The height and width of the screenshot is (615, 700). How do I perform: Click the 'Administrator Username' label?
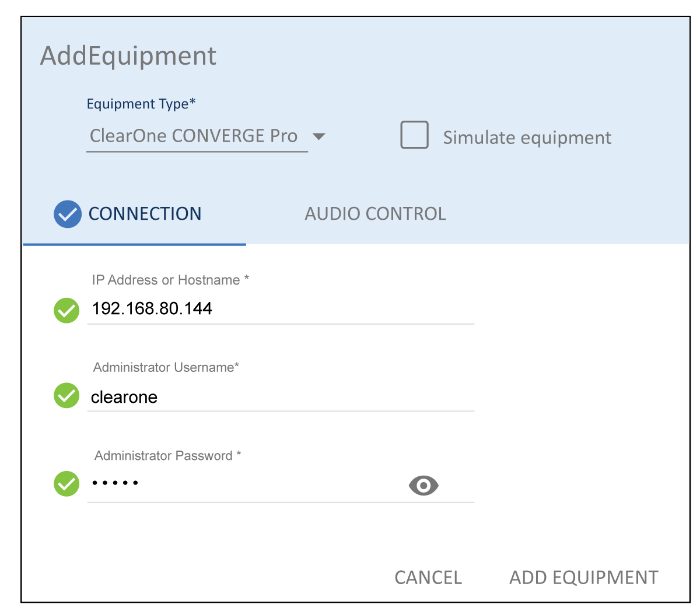(166, 368)
